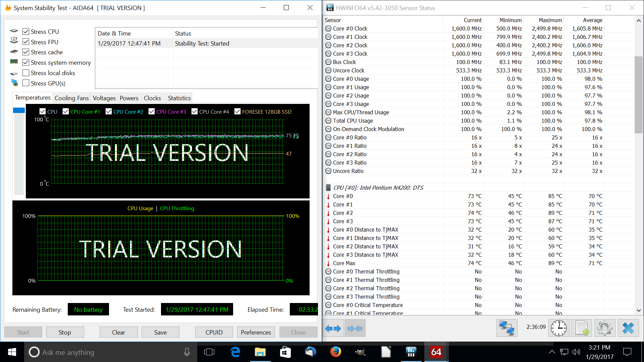This screenshot has height=362, width=644.
Task: Click Ask me anything search box
Action: [111, 352]
